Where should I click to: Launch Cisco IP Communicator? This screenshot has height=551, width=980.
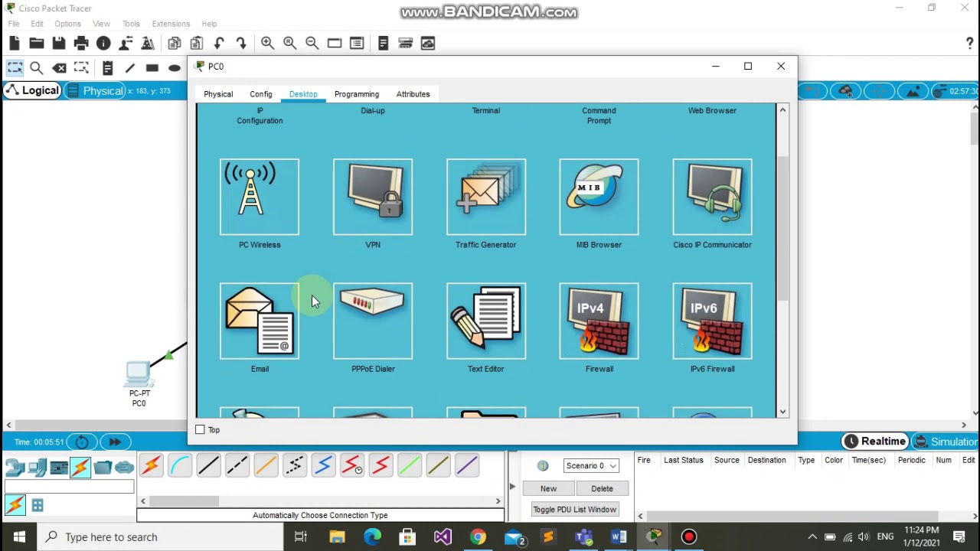click(712, 197)
